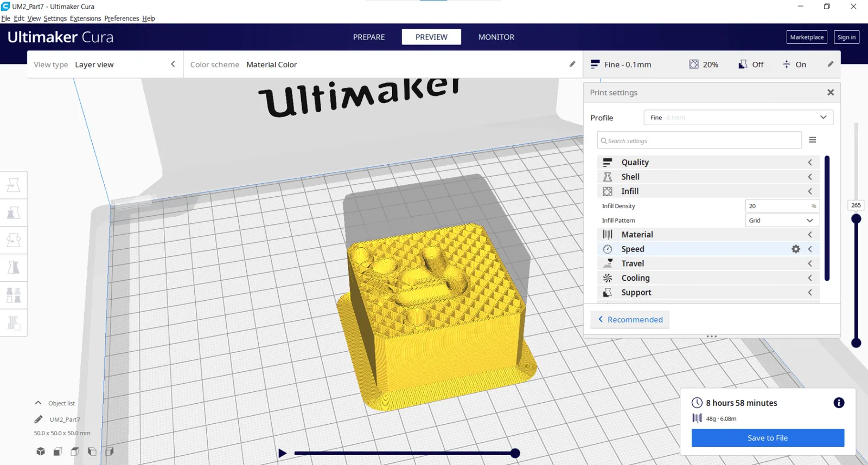Click the color scheme edit pencil icon
Viewport: 868px width, 465px height.
[x=572, y=64]
